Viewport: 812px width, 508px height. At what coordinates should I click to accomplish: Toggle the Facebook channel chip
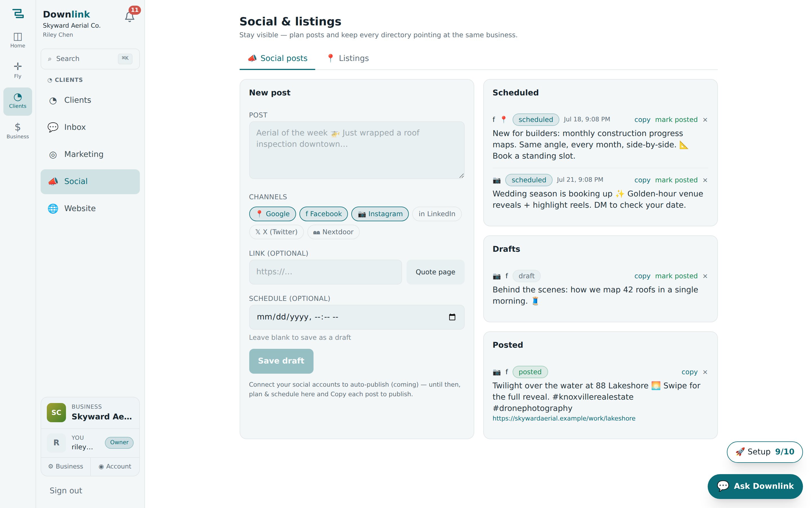point(323,214)
